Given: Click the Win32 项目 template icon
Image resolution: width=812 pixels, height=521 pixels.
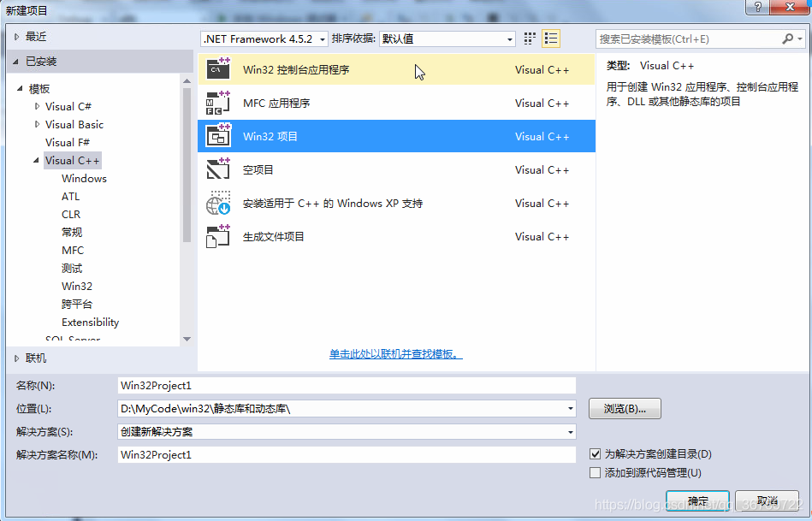Looking at the screenshot, I should pyautogui.click(x=218, y=136).
